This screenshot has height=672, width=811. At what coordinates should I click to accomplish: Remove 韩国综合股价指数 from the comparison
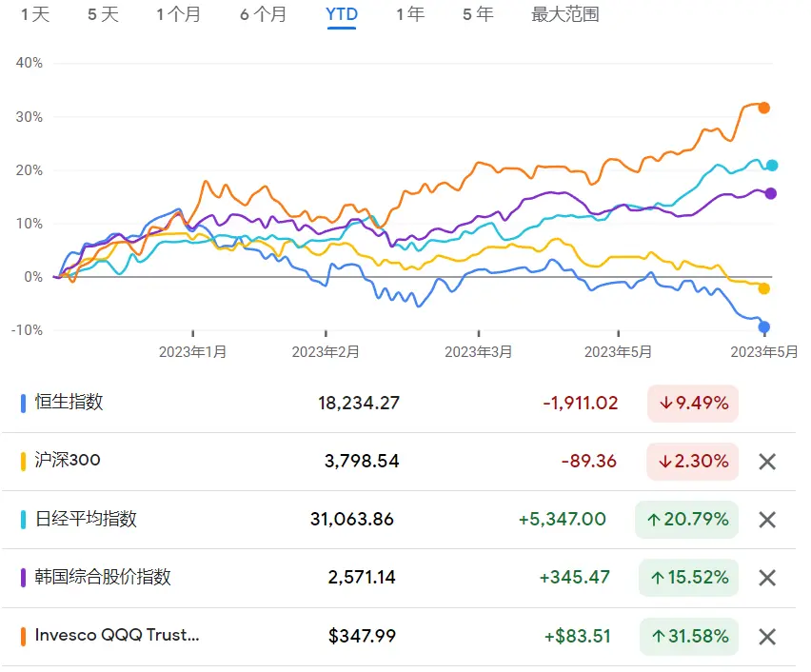[x=767, y=578]
